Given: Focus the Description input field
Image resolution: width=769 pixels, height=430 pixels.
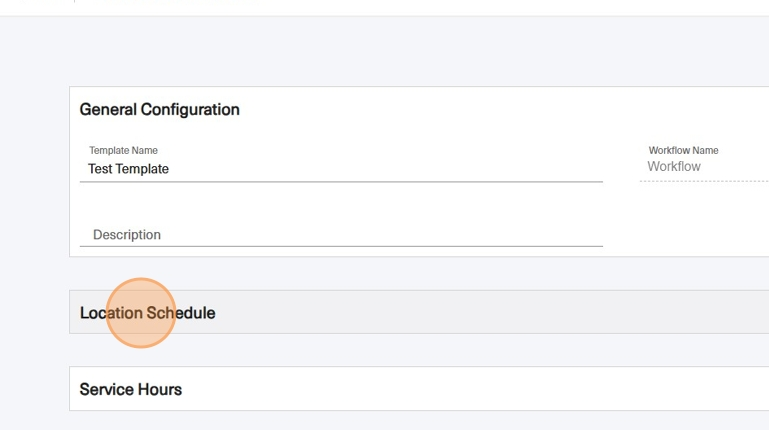Looking at the screenshot, I should tap(341, 234).
